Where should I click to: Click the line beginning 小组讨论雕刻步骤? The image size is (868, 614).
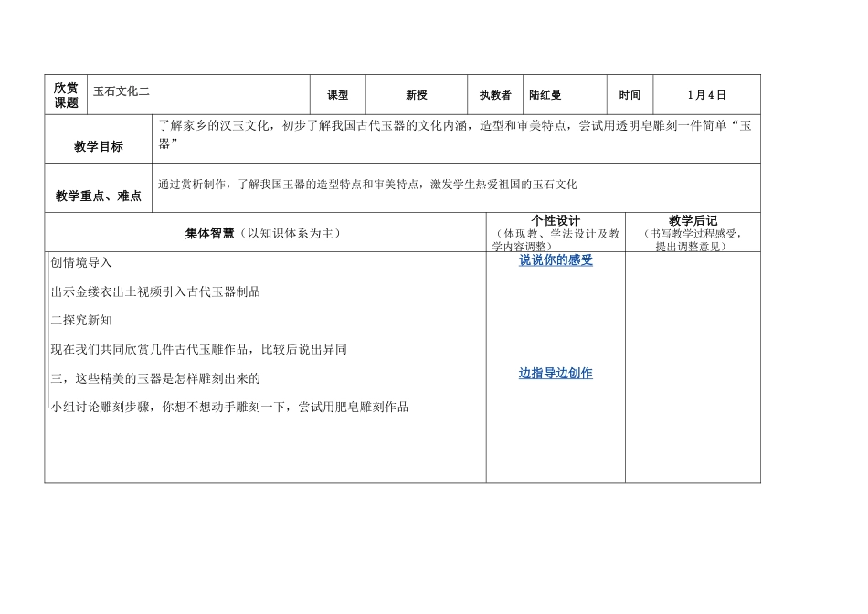[x=230, y=407]
